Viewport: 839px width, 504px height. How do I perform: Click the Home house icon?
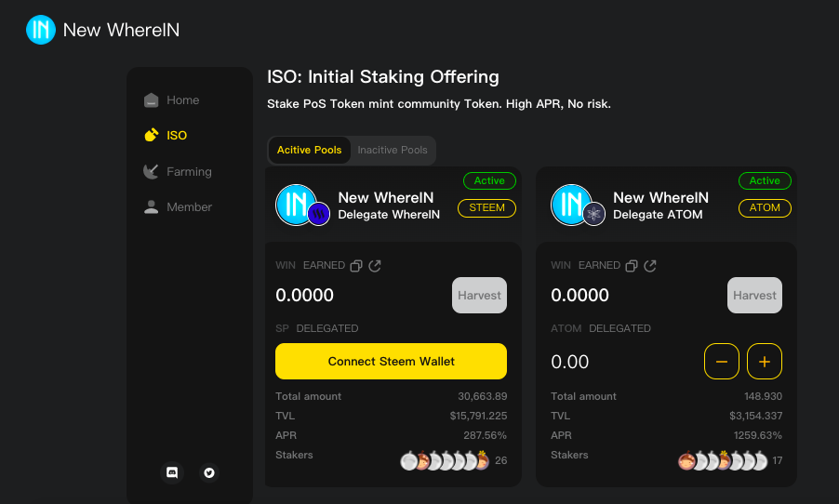click(151, 100)
